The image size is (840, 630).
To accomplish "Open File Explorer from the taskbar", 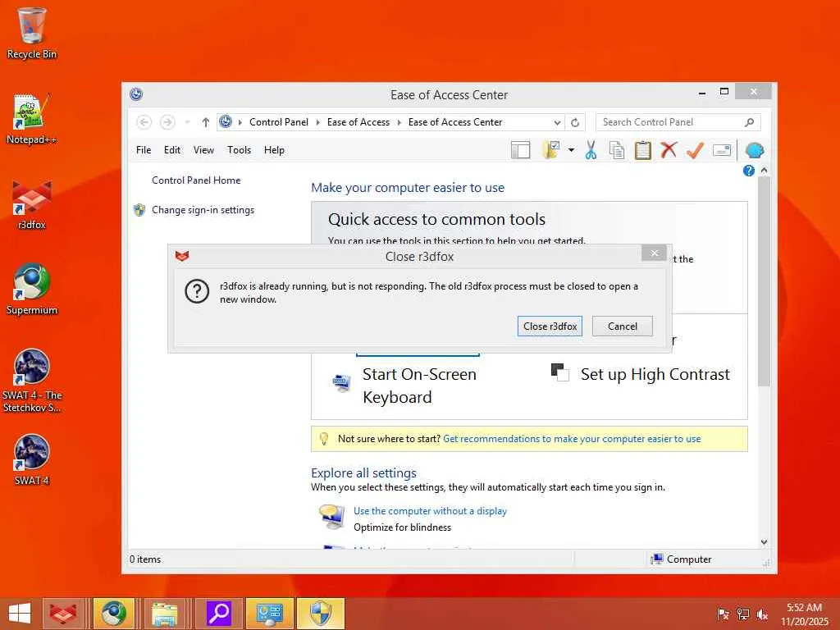I will point(164,614).
